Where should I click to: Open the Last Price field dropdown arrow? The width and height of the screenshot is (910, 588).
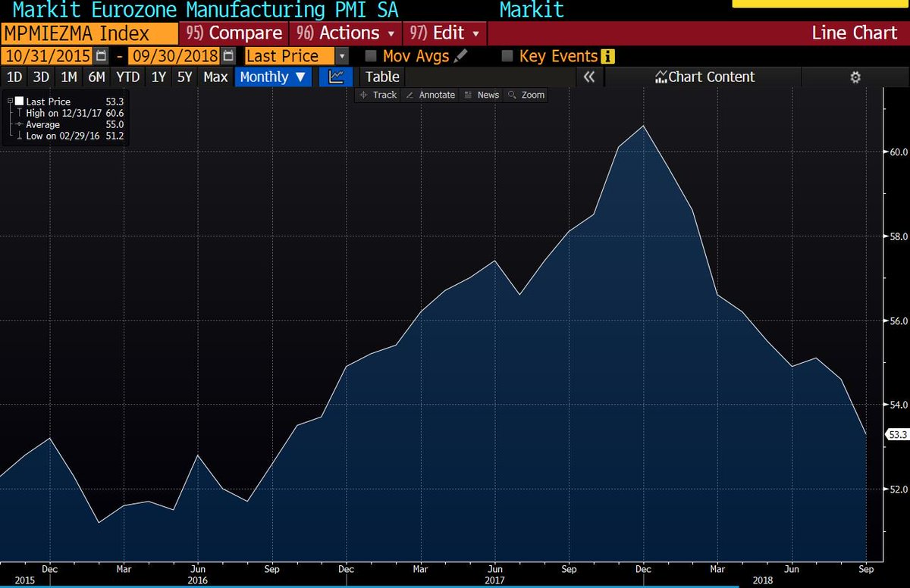[x=342, y=56]
